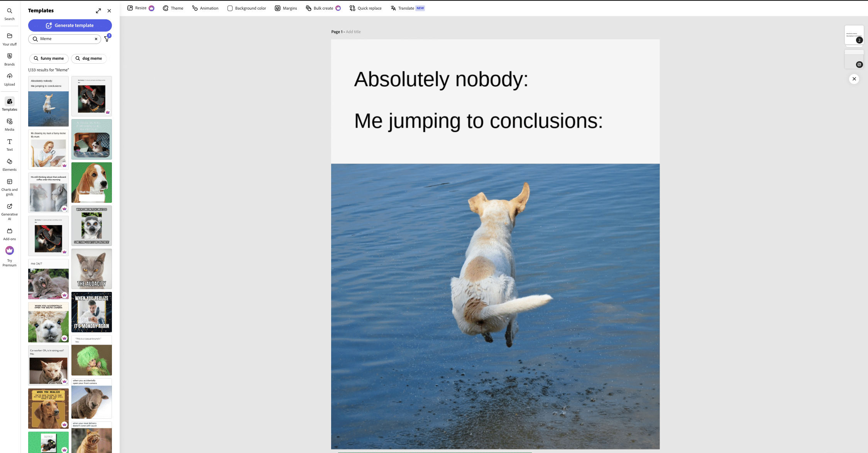868x453 pixels.
Task: Open the Generative AI panel
Action: click(x=9, y=210)
